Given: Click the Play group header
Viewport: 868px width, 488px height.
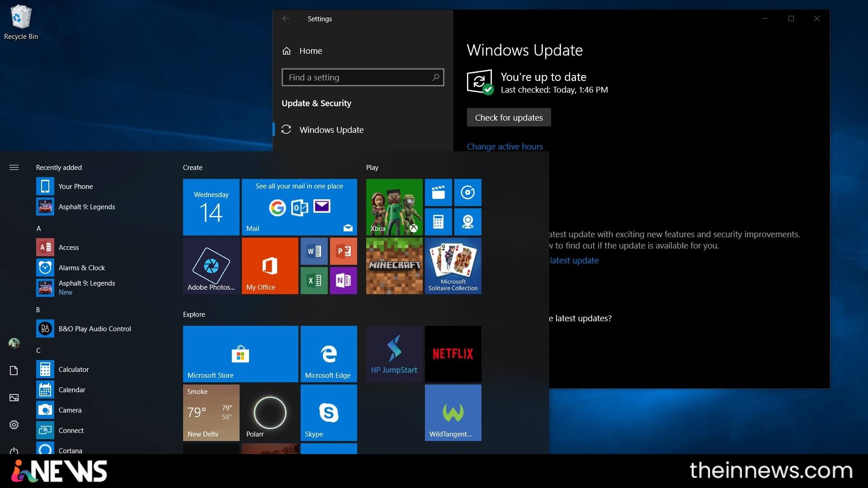Looking at the screenshot, I should [x=372, y=168].
